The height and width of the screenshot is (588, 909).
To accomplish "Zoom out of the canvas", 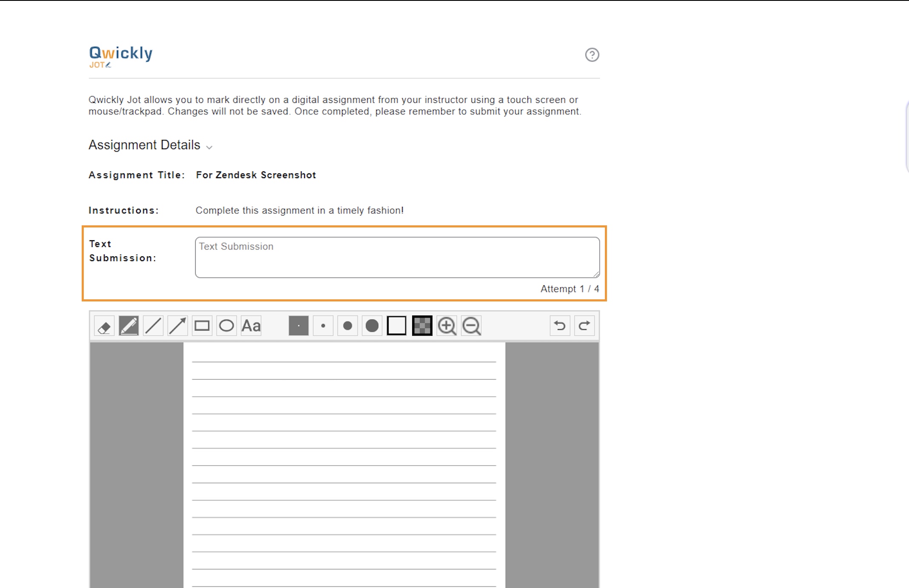I will tap(471, 326).
